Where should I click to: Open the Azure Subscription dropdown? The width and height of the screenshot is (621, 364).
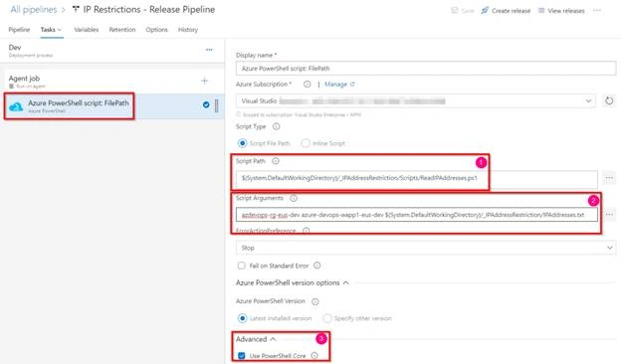tap(416, 101)
